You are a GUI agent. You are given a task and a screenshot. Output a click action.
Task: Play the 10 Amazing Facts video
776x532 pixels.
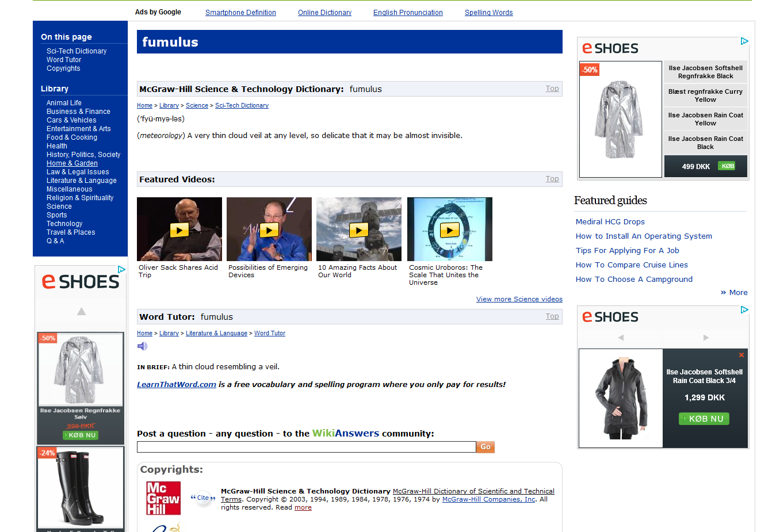click(x=359, y=230)
